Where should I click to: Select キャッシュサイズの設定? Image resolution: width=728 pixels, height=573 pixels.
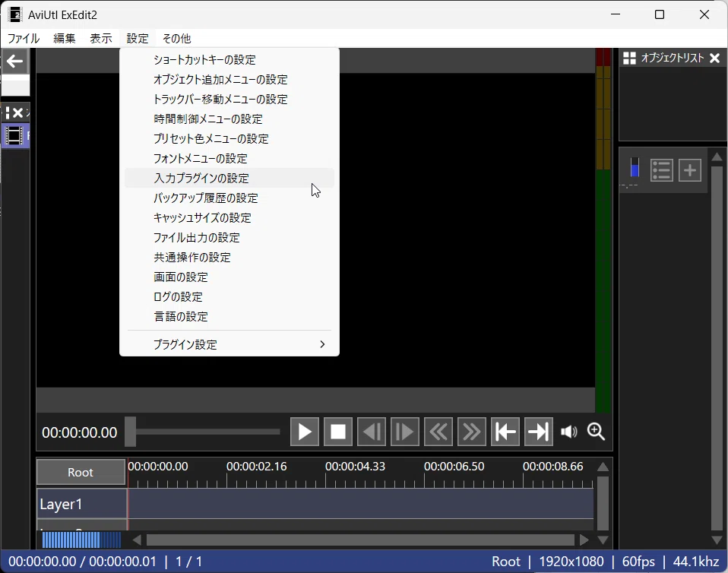coord(229,218)
